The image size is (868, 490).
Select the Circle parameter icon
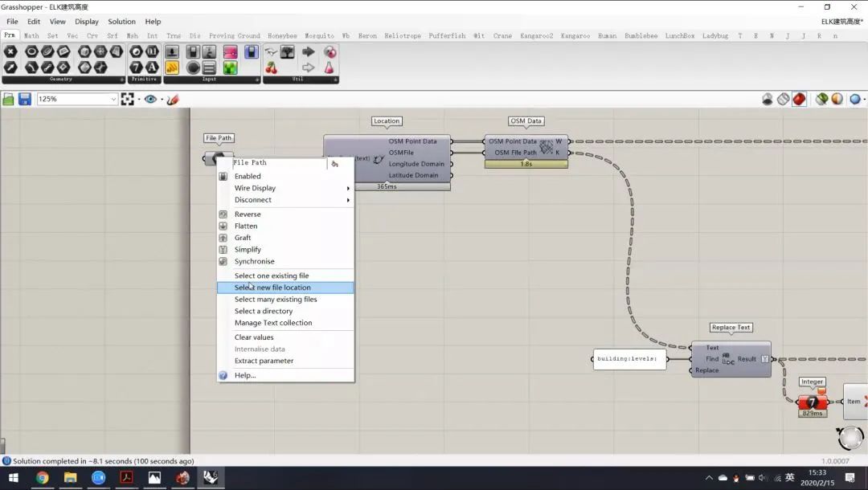click(x=31, y=51)
